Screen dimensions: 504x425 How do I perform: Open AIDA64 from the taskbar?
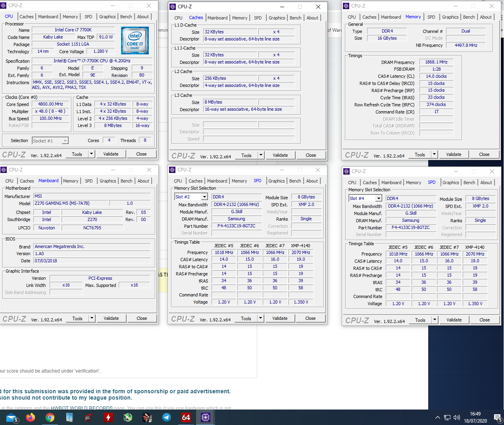[186, 417]
